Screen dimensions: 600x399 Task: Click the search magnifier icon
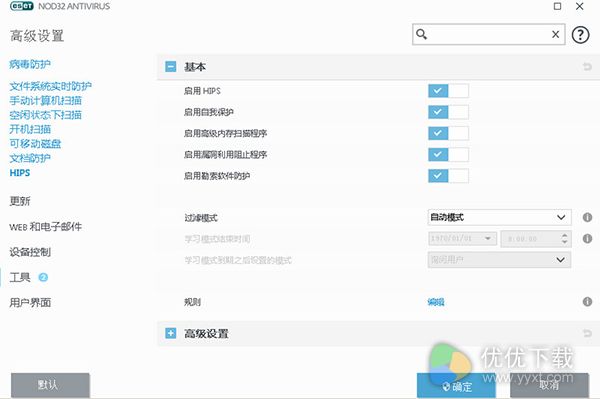[421, 34]
